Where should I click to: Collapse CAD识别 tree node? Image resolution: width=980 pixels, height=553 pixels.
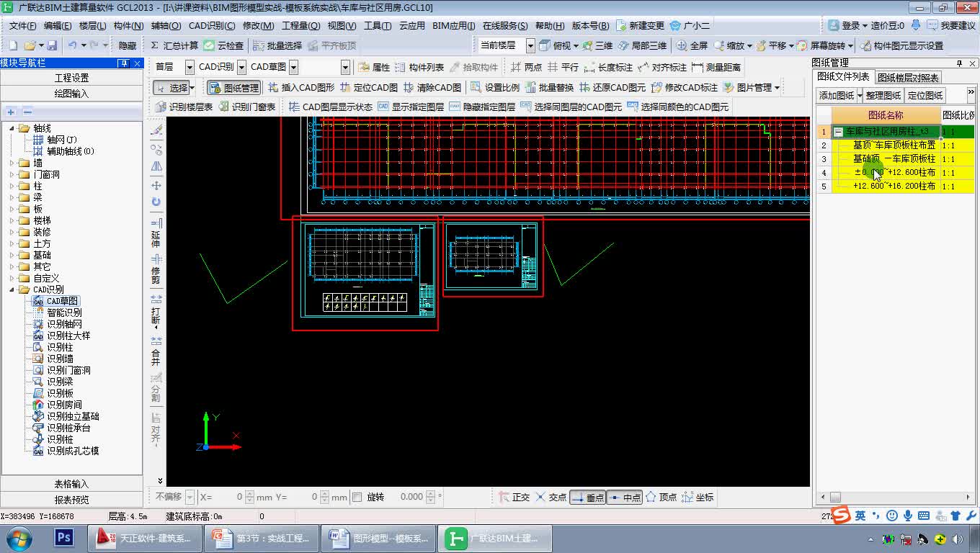12,289
